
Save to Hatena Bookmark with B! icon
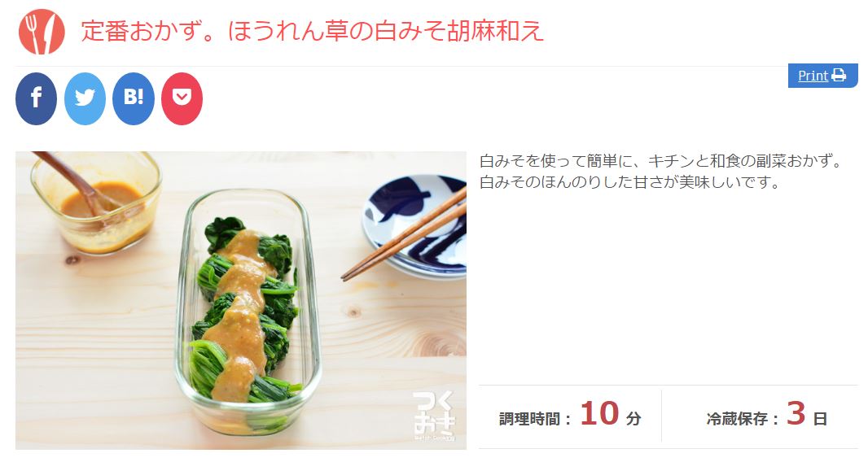pyautogui.click(x=134, y=98)
